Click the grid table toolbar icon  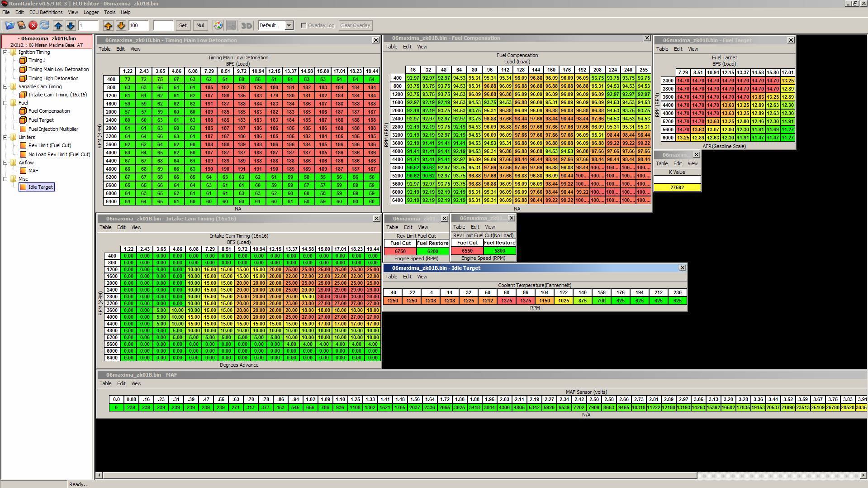[x=231, y=25]
